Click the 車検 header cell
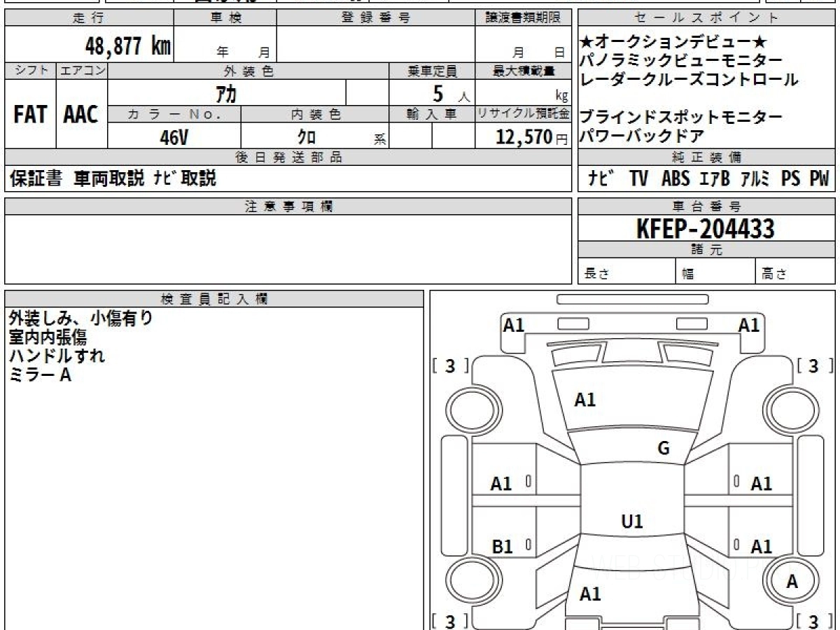Viewport: 840px width, 630px height. pyautogui.click(x=225, y=18)
